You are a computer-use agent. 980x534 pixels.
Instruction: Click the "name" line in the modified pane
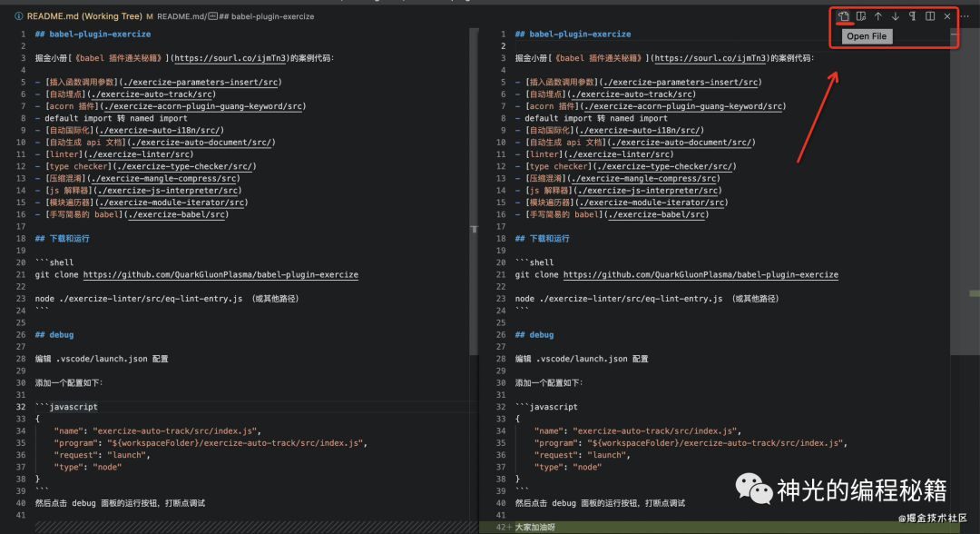(638, 430)
